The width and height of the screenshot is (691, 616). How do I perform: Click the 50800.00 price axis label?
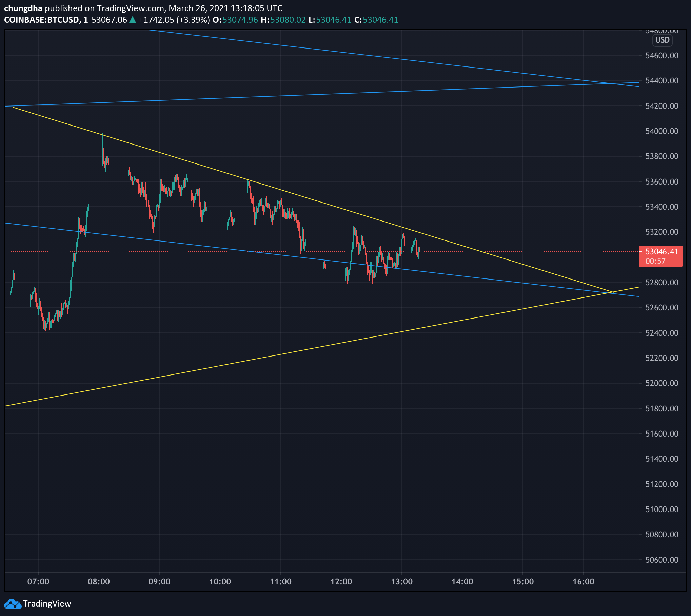[x=662, y=535]
